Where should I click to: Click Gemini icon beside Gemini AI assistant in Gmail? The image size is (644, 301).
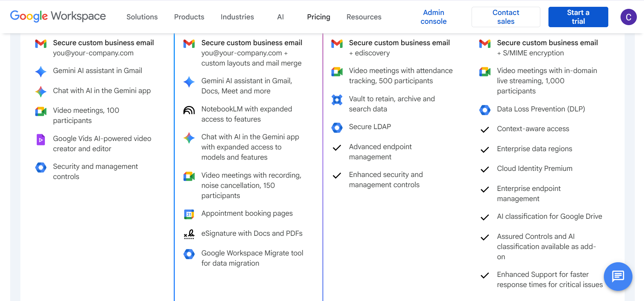[x=41, y=72]
